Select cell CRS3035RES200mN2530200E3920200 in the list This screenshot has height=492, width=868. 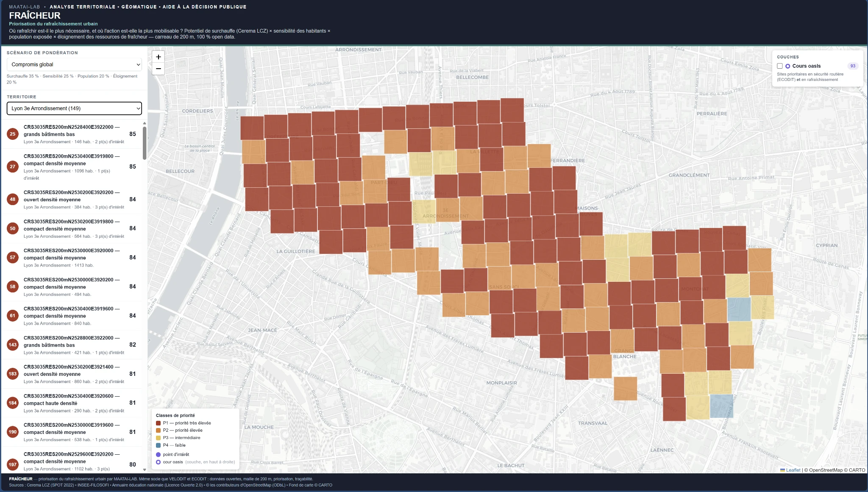click(x=72, y=199)
